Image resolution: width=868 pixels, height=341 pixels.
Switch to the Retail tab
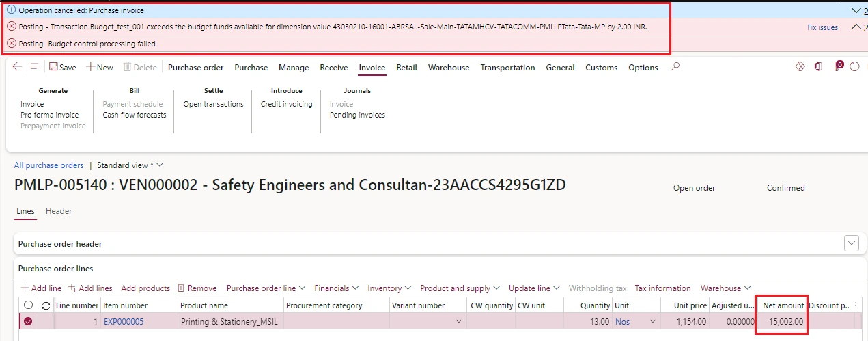coord(406,68)
